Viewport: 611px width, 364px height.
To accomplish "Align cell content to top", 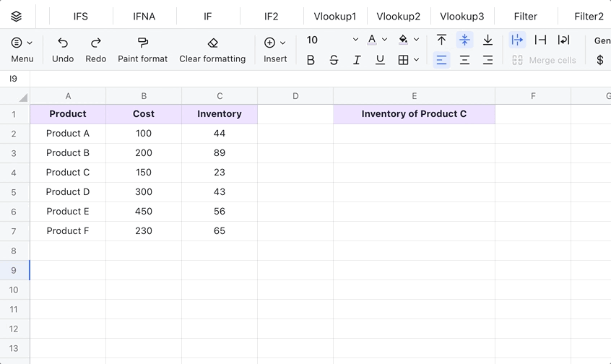I will 441,40.
